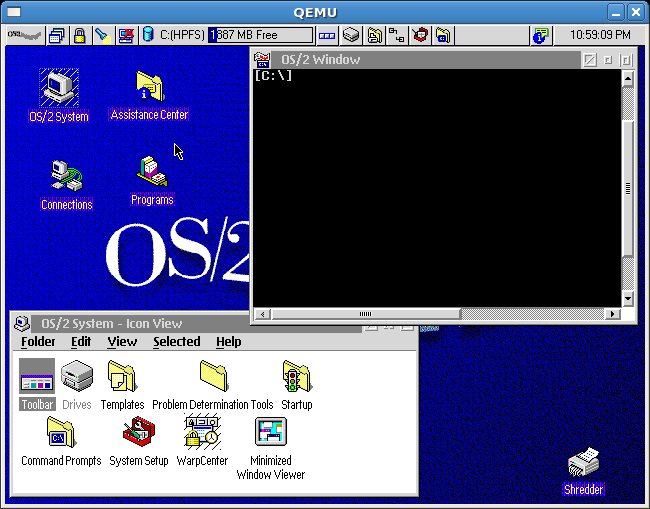Click the slashed-square button on OS/2 Window title bar

(589, 60)
